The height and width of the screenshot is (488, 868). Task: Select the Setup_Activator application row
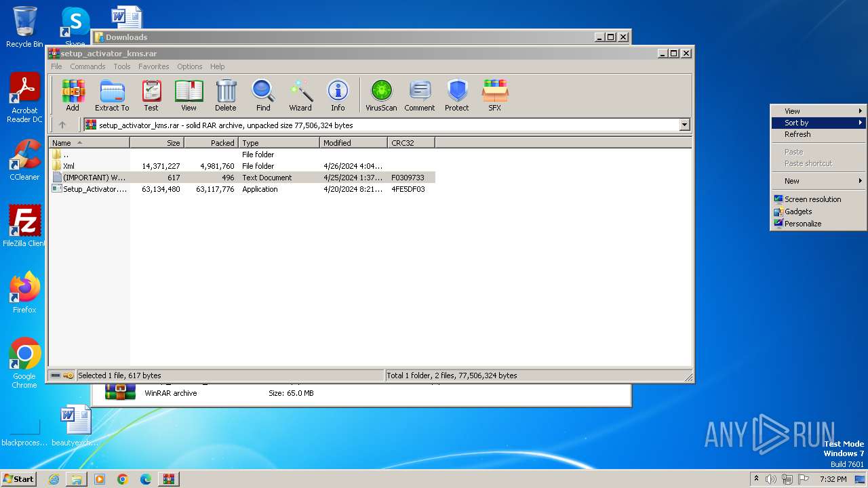(x=242, y=189)
